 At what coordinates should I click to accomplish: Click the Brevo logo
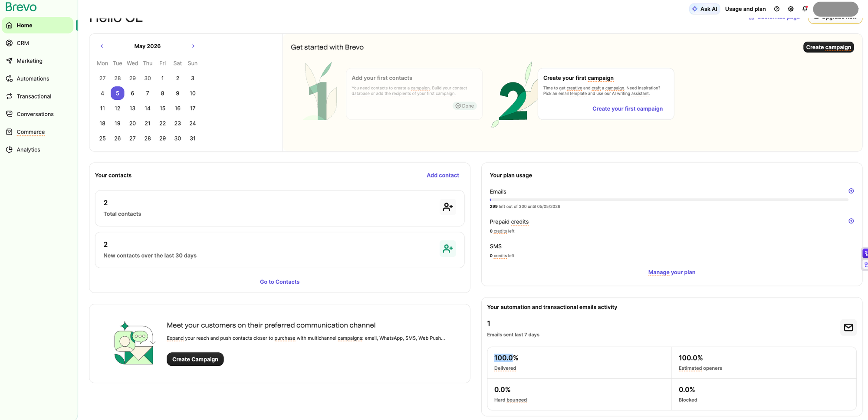(21, 7)
